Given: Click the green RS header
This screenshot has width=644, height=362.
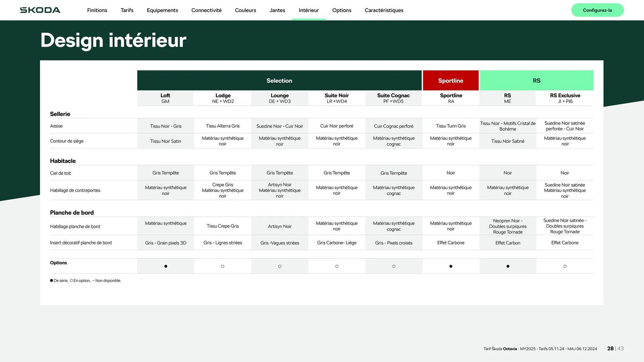Looking at the screenshot, I should (536, 80).
